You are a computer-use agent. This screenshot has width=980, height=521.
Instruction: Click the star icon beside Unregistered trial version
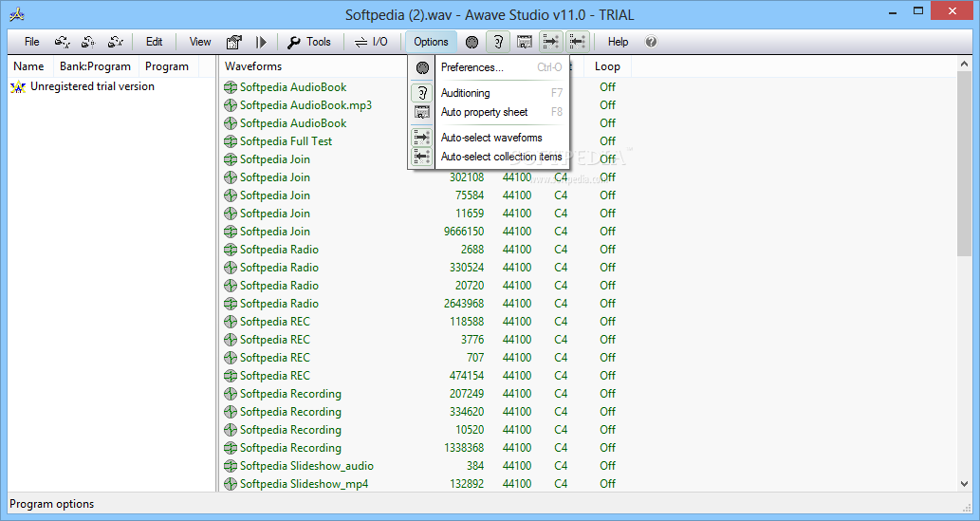(18, 87)
